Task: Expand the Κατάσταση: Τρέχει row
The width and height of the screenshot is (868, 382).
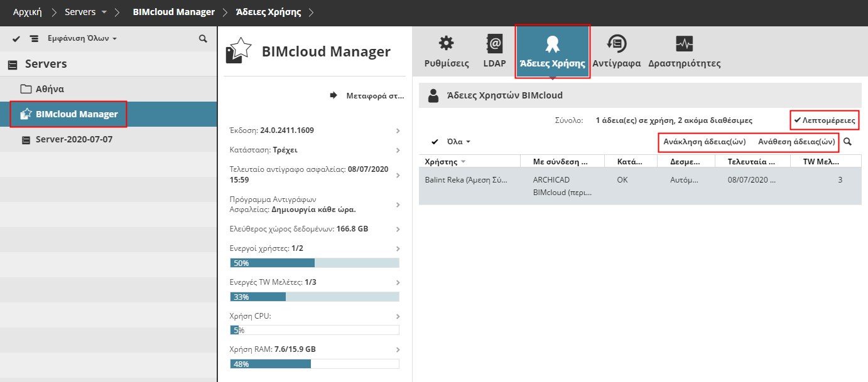Action: pos(398,151)
